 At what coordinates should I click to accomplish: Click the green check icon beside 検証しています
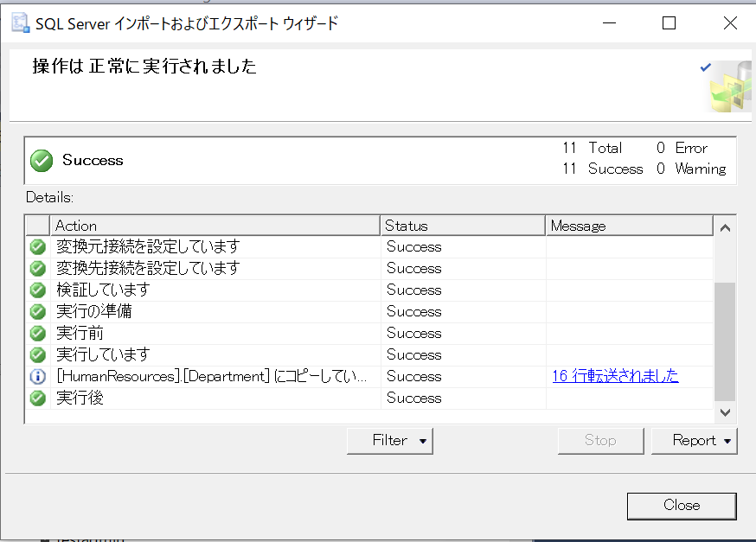[x=37, y=290]
